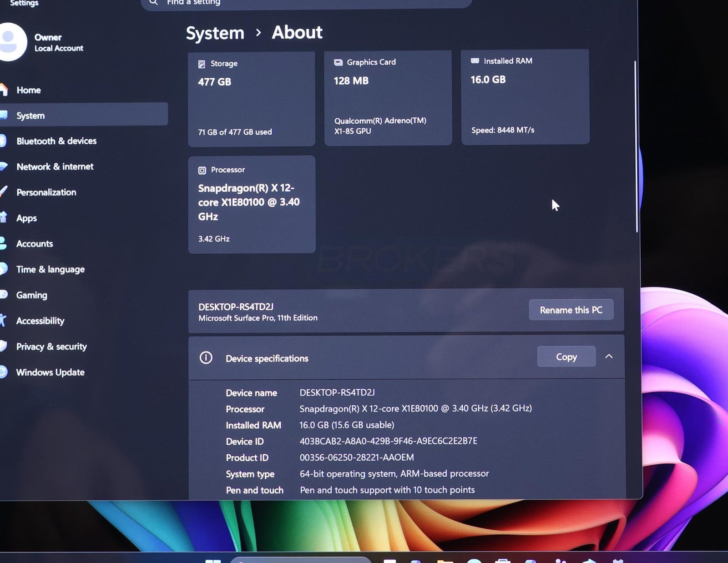The width and height of the screenshot is (728, 563).
Task: Click the "System type" row label
Action: (x=250, y=474)
